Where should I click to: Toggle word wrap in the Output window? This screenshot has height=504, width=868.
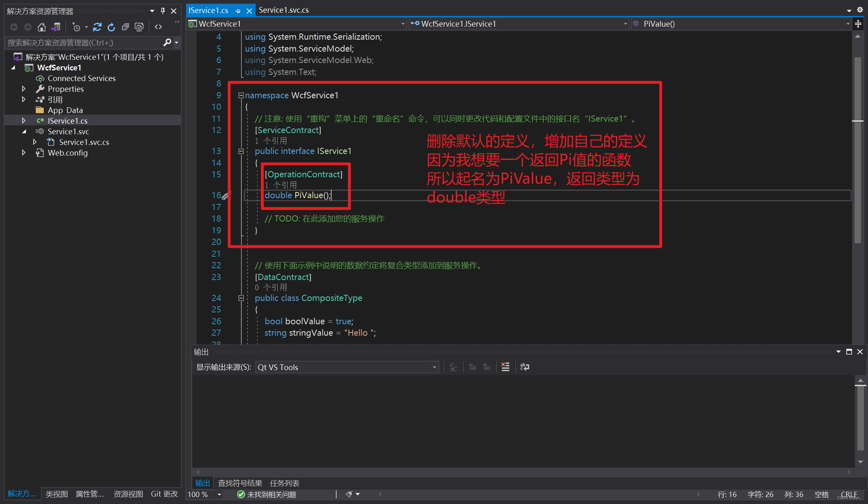click(524, 367)
